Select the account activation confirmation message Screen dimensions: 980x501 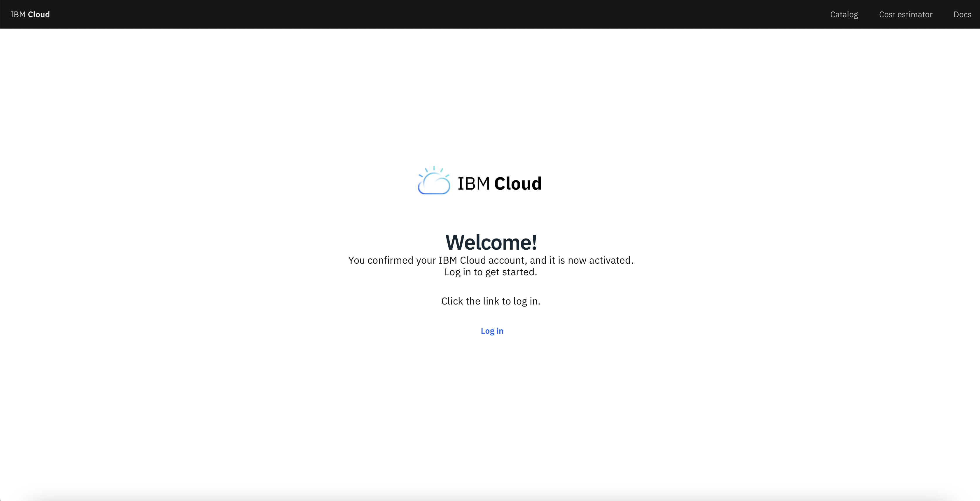(491, 260)
